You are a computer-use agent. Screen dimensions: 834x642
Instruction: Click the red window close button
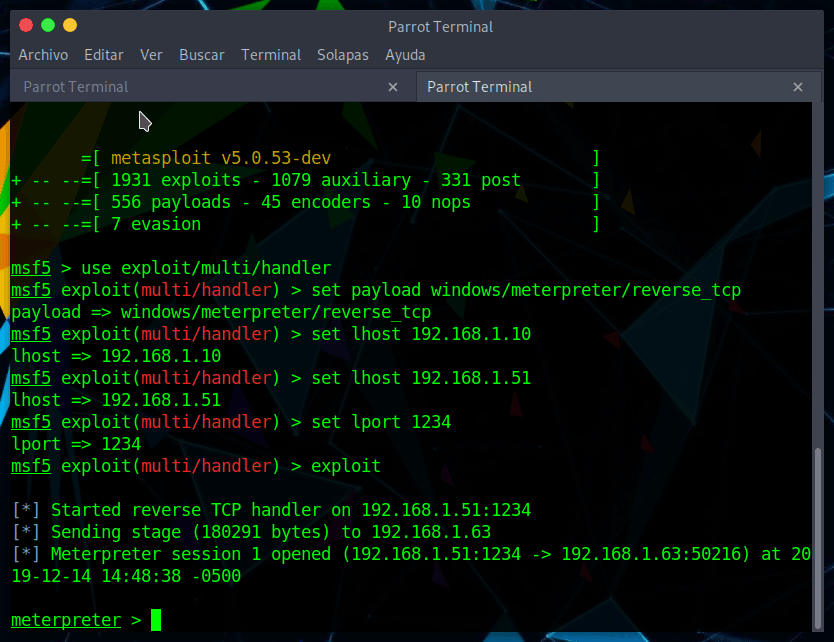coord(26,25)
